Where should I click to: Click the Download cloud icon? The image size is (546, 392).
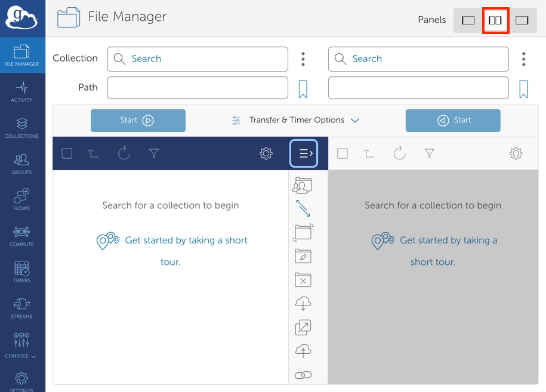point(303,304)
